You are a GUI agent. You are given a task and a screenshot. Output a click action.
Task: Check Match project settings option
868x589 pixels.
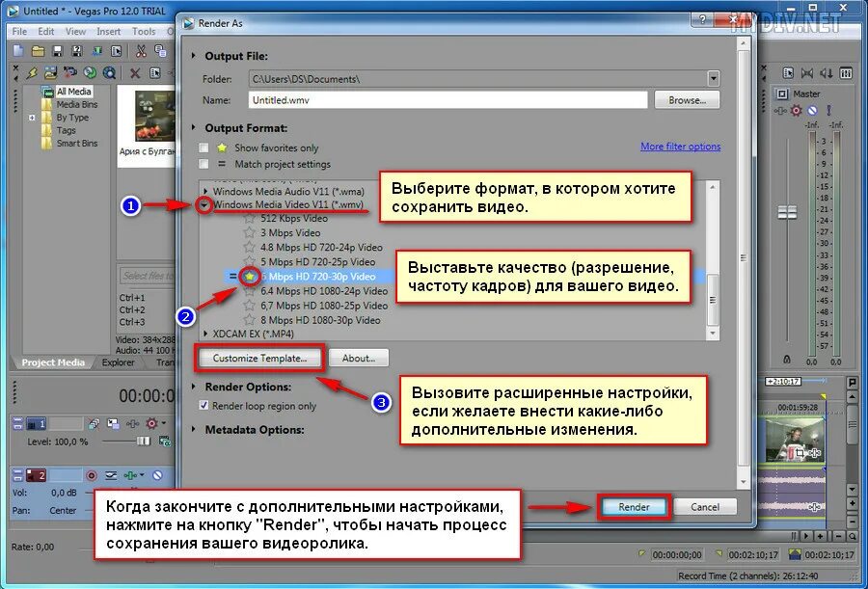pyautogui.click(x=203, y=164)
